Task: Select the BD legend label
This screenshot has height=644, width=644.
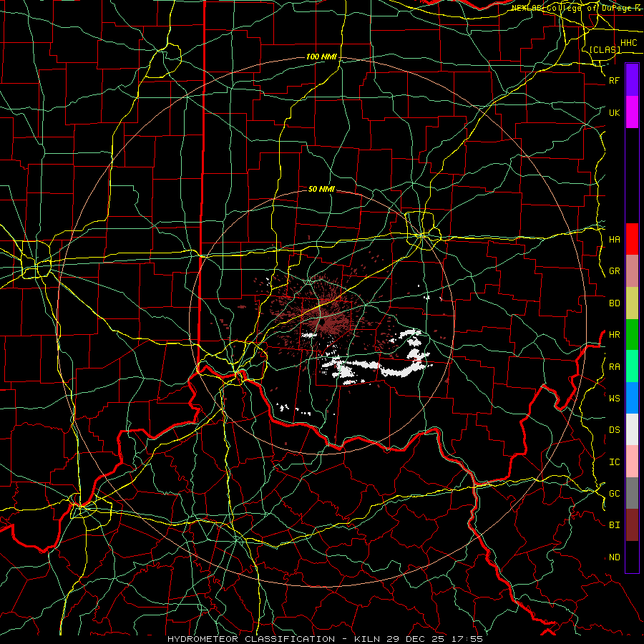Action: [x=614, y=303]
